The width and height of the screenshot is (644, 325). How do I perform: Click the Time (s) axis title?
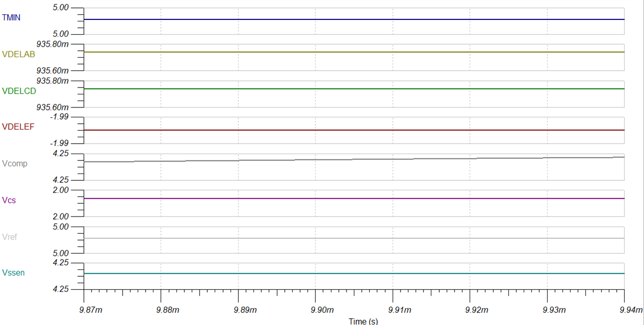coord(363,321)
